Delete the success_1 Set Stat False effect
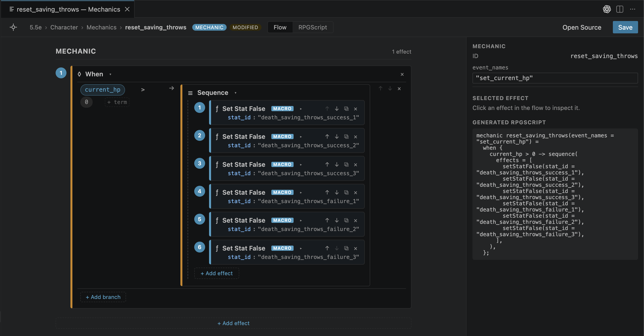This screenshot has height=336, width=644. click(x=356, y=109)
